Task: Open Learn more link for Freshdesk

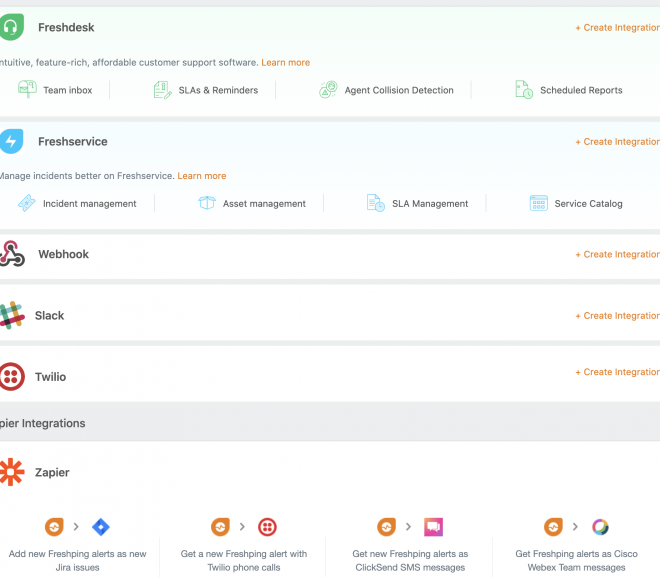Action: pyautogui.click(x=285, y=62)
